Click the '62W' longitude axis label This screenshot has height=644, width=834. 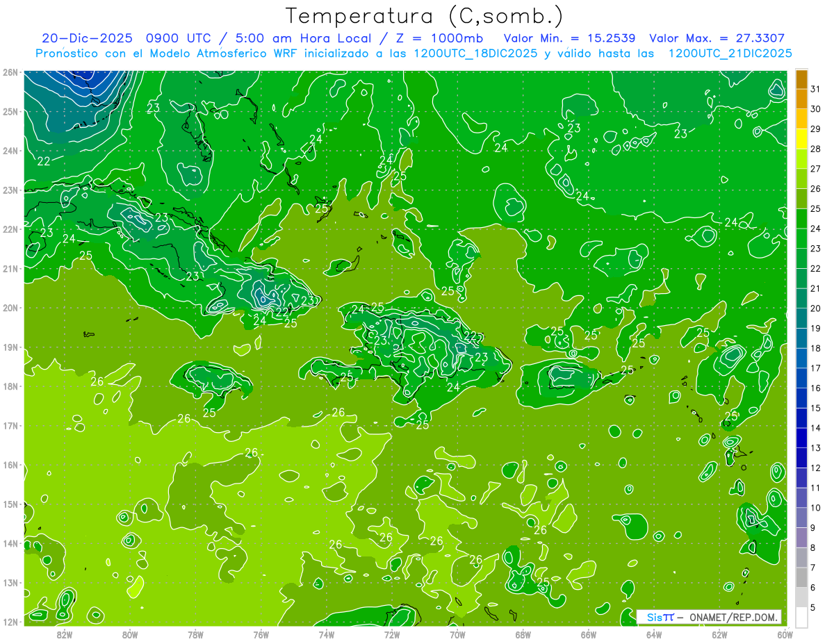click(x=719, y=634)
